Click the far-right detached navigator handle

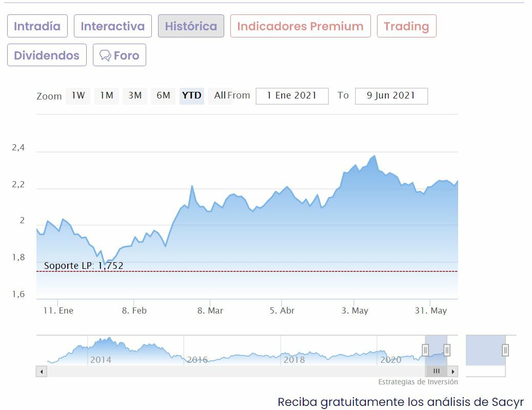[x=505, y=350]
